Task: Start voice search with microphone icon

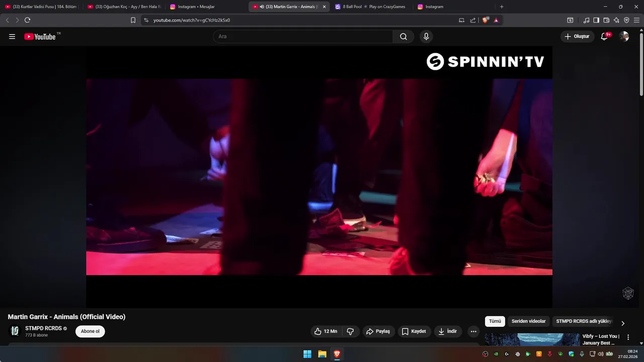Action: click(426, 36)
